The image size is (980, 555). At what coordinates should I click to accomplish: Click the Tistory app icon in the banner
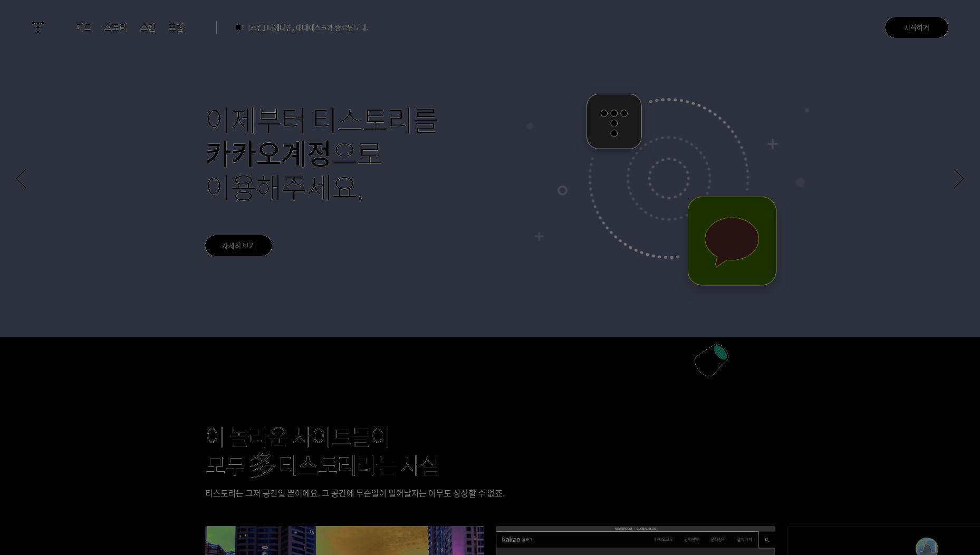tap(614, 121)
